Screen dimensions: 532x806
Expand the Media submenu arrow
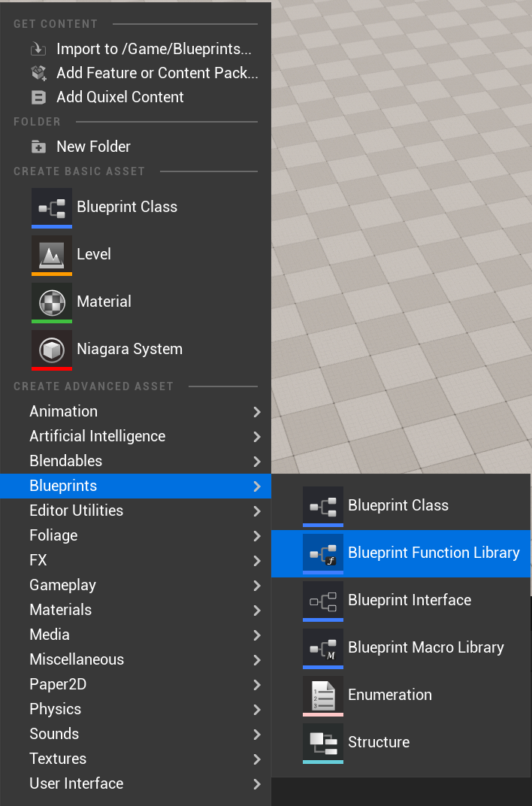[257, 635]
